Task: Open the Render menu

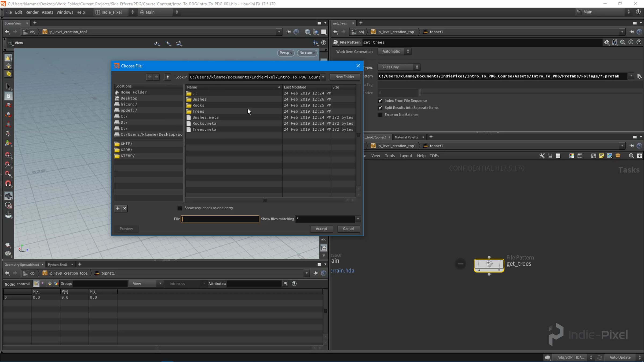Action: coord(32,12)
